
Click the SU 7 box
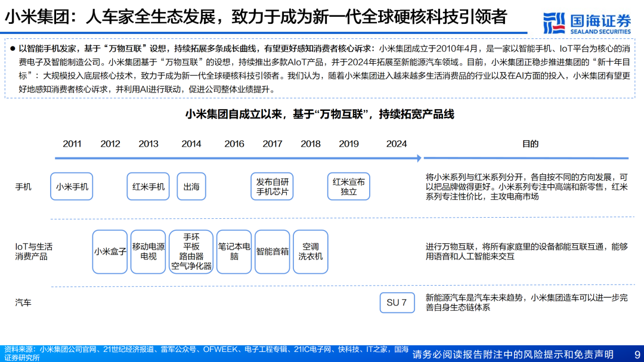coord(397,302)
